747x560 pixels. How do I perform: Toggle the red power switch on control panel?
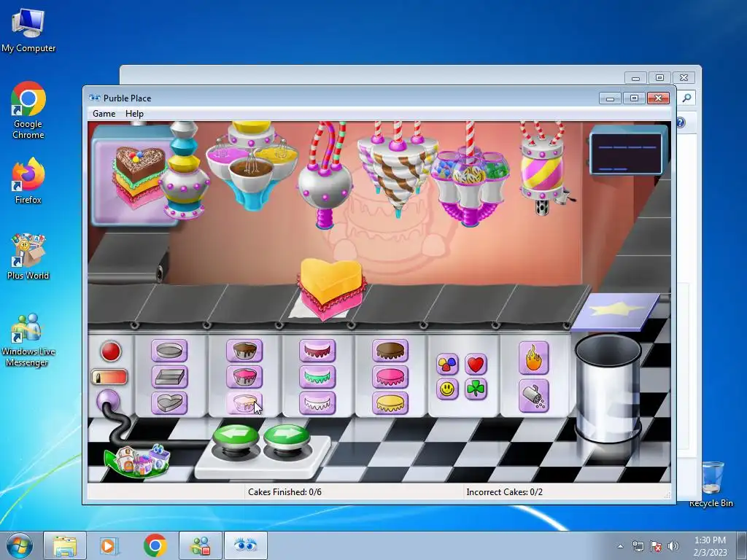click(109, 378)
